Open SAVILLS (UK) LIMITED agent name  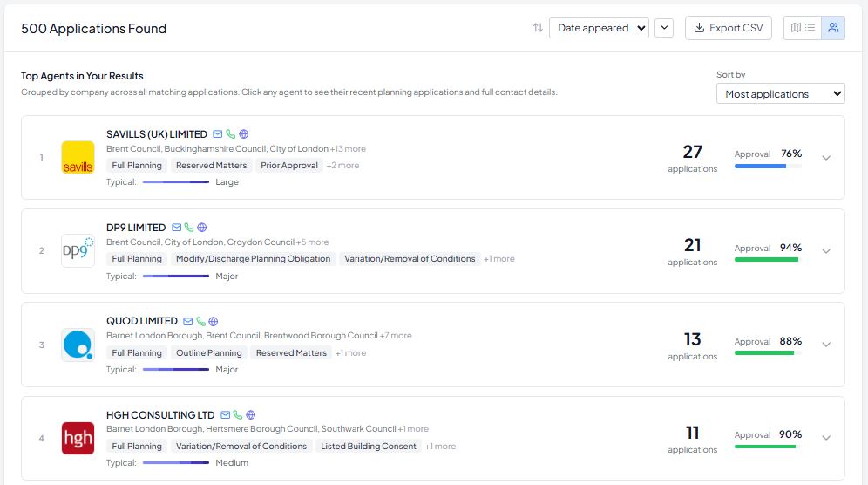click(x=157, y=134)
